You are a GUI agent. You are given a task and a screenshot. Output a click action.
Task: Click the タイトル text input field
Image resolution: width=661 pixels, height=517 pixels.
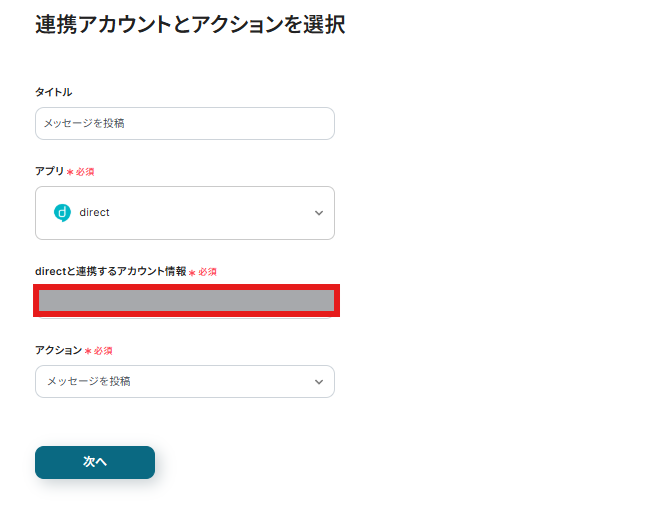[185, 124]
